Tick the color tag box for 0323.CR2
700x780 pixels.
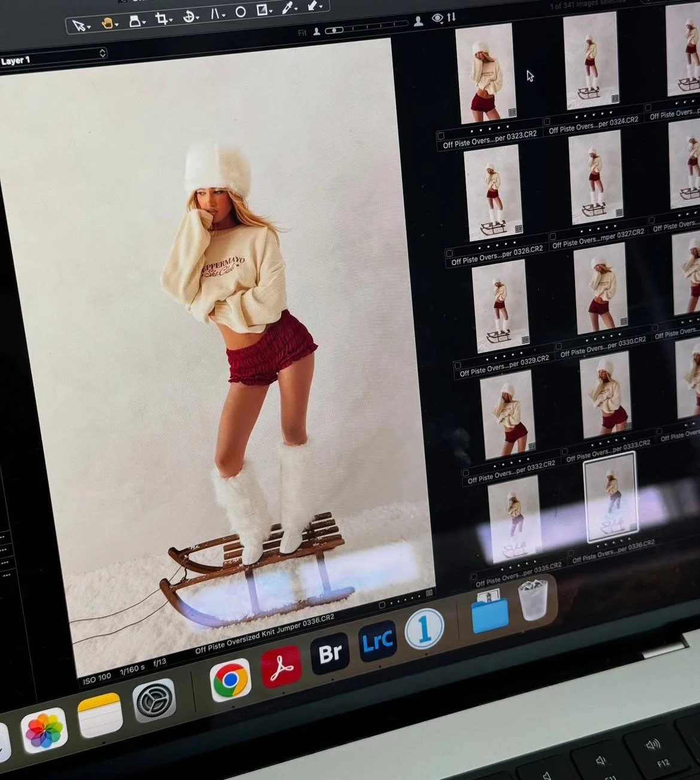[x=441, y=136]
